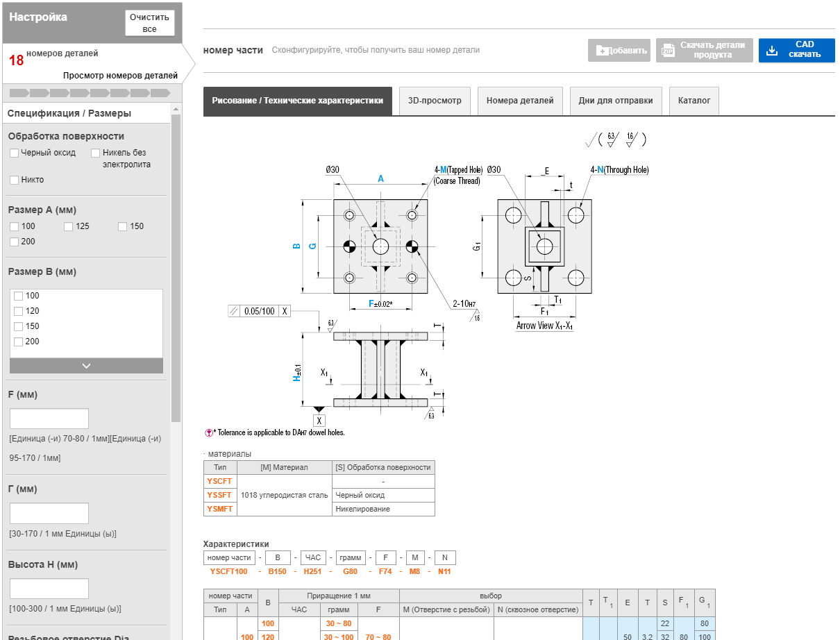Click the folder add icon on Добавить button
The image size is (840, 640).
coord(602,51)
